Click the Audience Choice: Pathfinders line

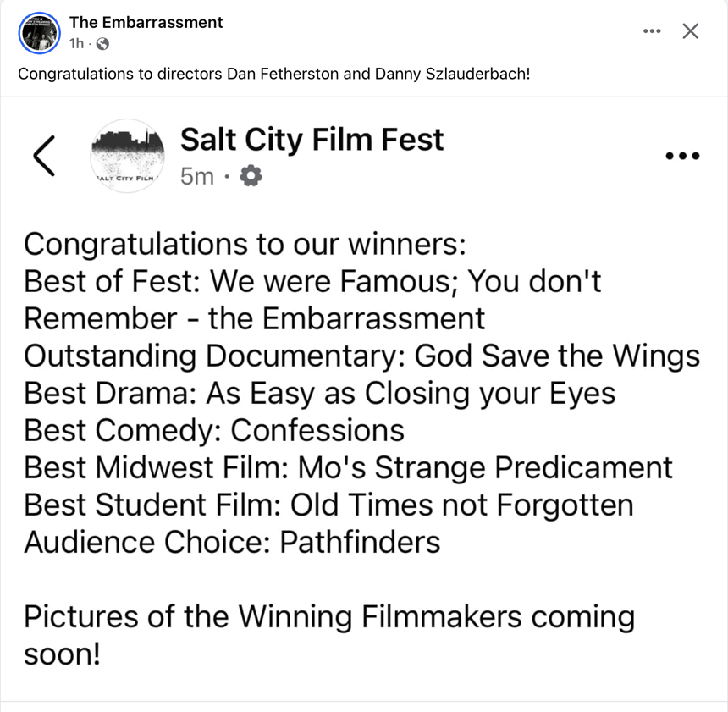[232, 542]
